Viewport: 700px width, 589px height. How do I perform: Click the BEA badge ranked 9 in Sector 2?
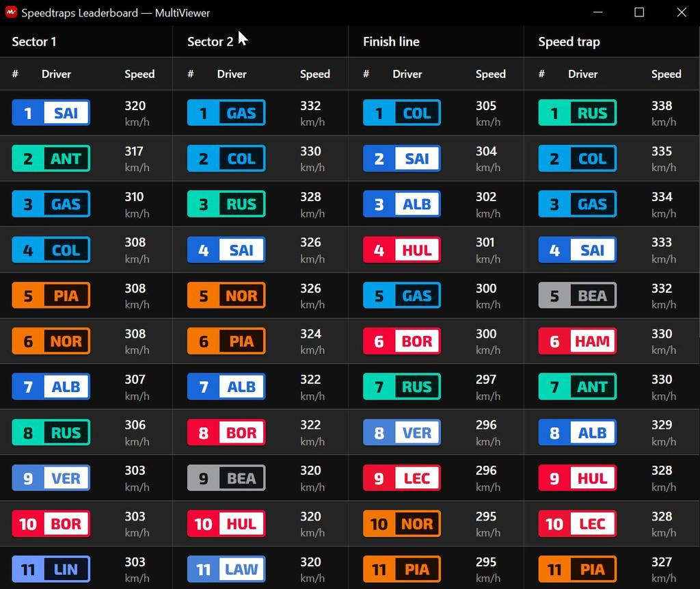coord(226,477)
